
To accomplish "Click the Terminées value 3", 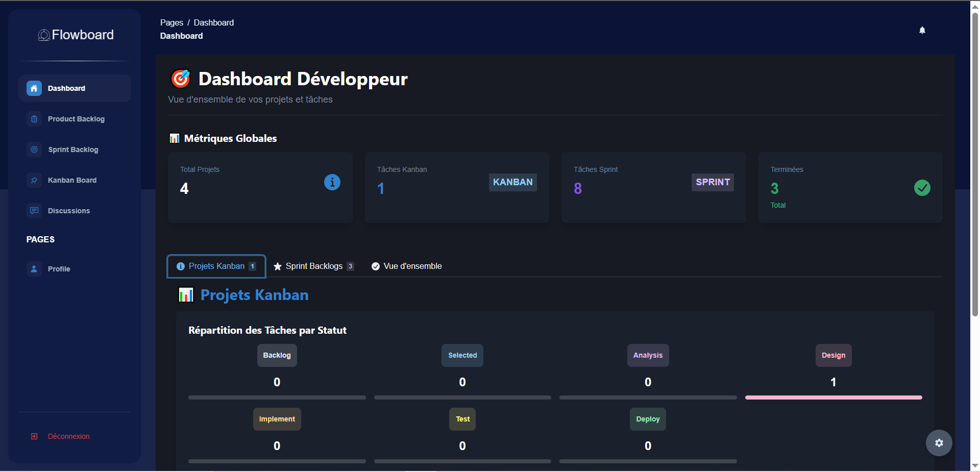I will 775,189.
